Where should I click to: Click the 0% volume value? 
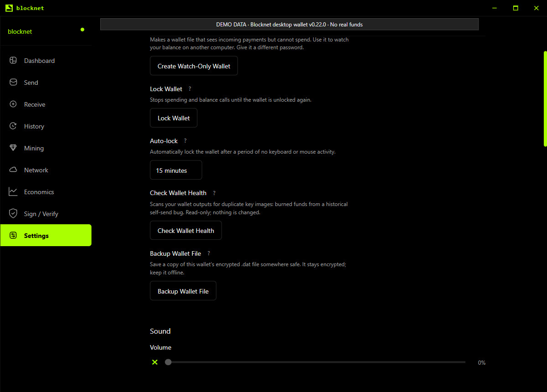point(481,363)
